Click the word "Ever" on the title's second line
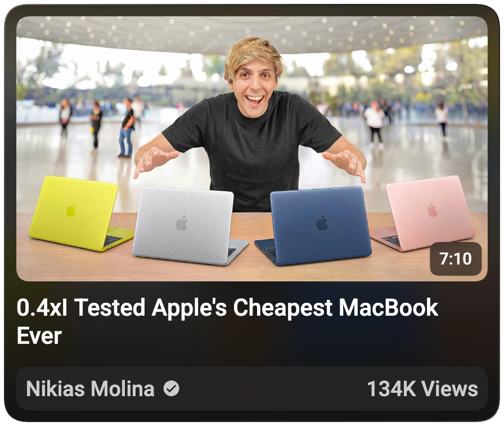504x426 pixels. tap(39, 335)
